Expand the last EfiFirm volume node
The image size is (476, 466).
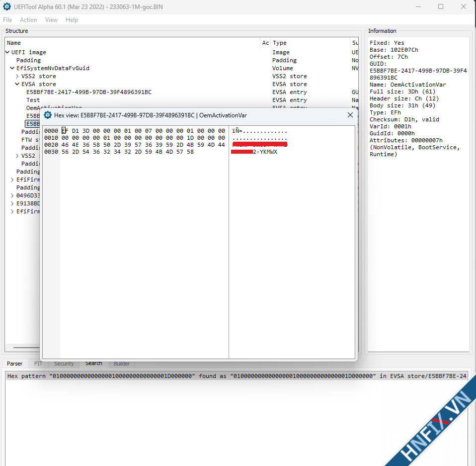point(12,211)
